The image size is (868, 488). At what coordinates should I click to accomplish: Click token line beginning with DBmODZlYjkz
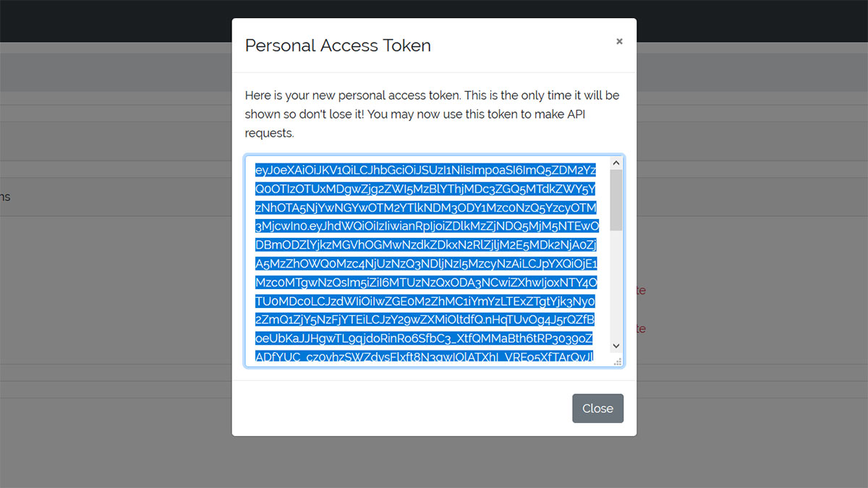(x=425, y=246)
